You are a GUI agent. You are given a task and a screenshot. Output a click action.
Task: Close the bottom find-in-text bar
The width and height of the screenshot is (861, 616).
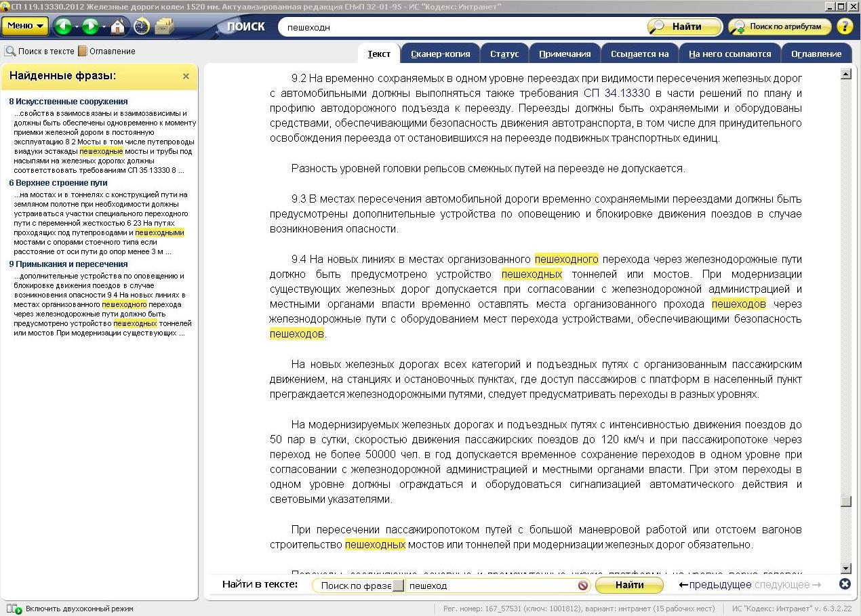[x=845, y=584]
